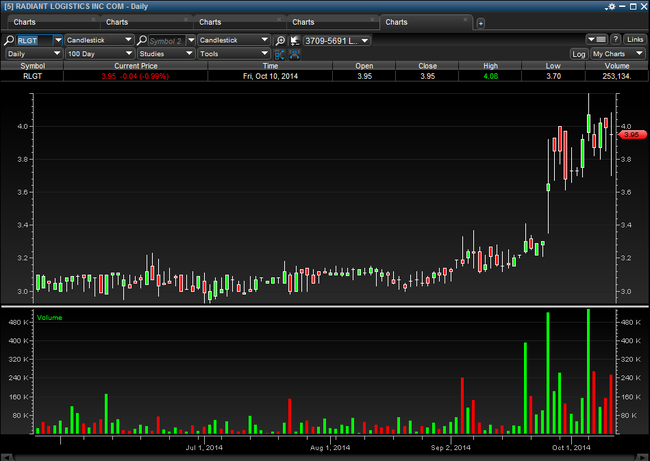Viewport: 650px width, 461px height.
Task: Expand the Daily interval dropdown
Action: click(x=33, y=54)
